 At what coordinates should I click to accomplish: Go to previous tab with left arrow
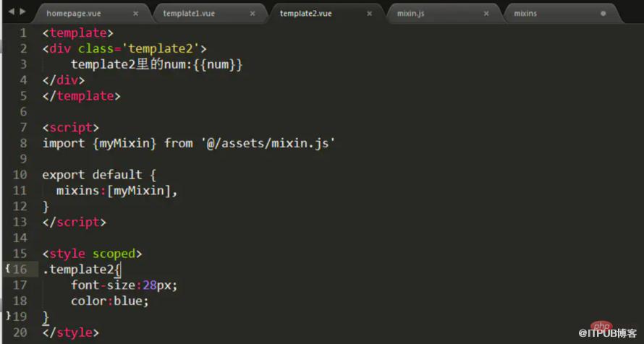click(11, 12)
